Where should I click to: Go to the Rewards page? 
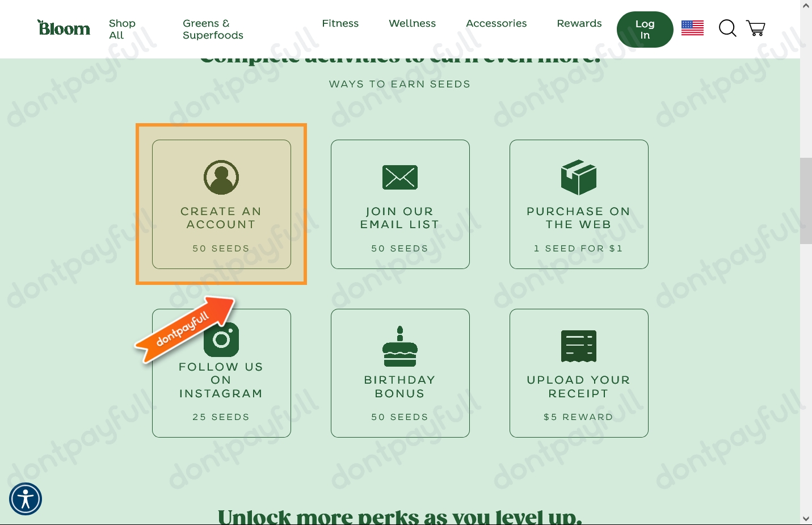(x=579, y=23)
